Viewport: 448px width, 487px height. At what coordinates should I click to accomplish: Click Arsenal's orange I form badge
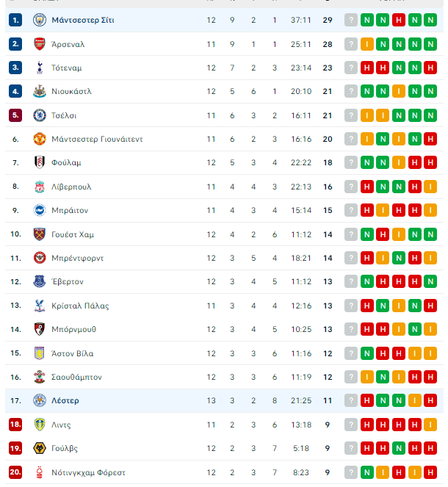click(367, 44)
